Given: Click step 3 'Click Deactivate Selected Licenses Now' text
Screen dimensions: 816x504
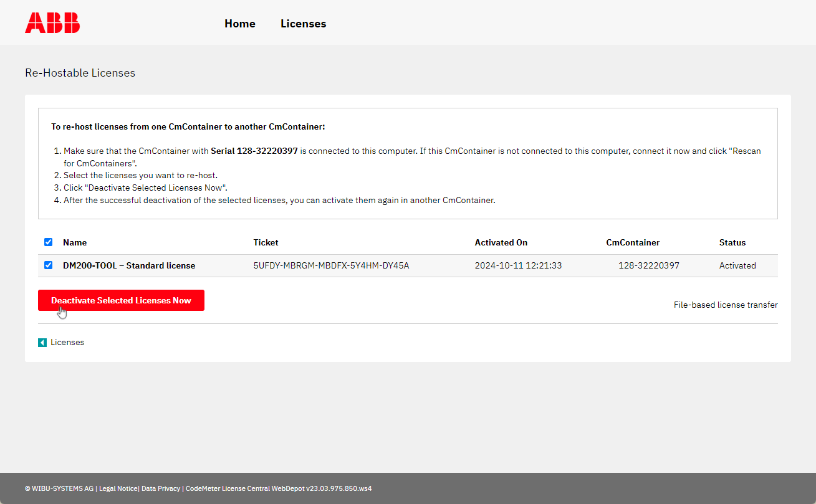Looking at the screenshot, I should click(145, 188).
